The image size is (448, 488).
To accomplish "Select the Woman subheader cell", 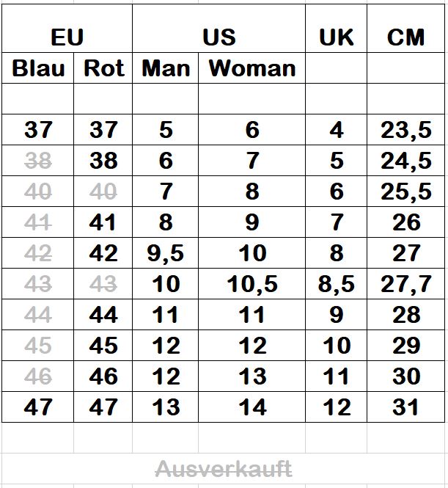I will coord(251,68).
